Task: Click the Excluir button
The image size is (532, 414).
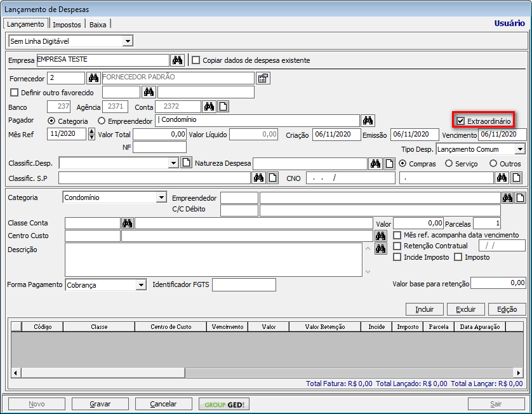Action: tap(465, 309)
